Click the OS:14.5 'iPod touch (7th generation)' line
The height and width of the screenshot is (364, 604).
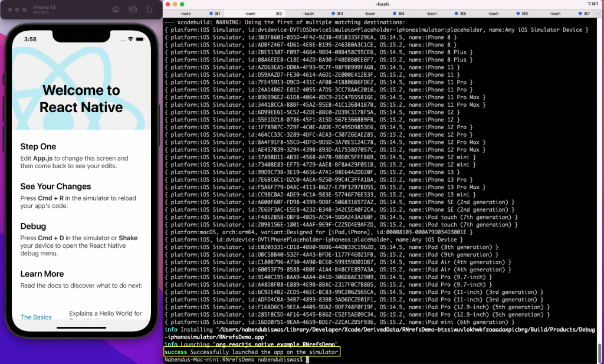pos(341,217)
